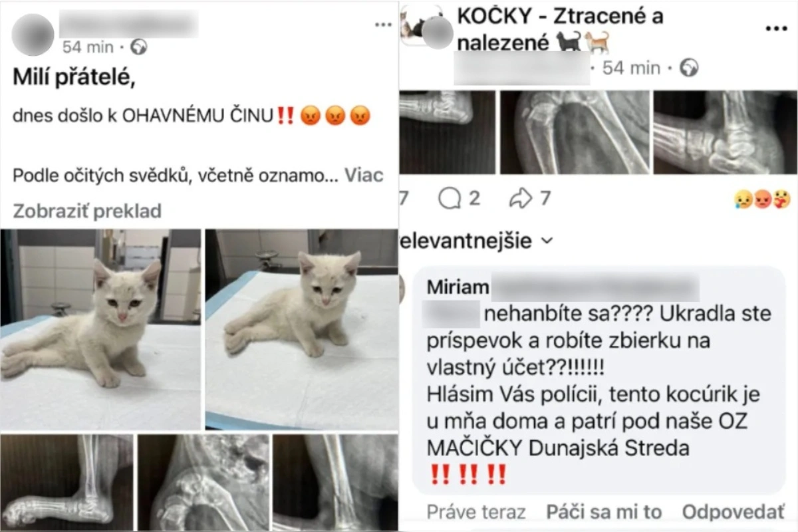Click the globe privacy icon on left post
The width and height of the screenshot is (798, 532).
pos(139,47)
